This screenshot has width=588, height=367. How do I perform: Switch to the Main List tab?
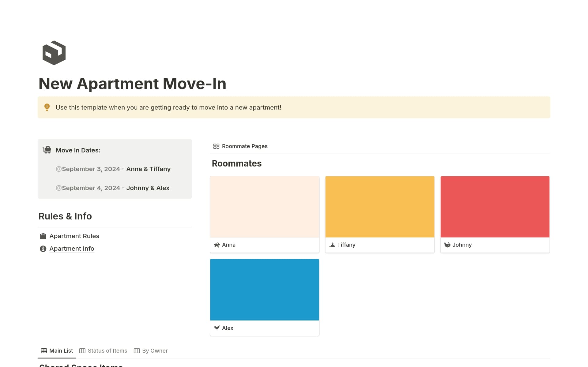(x=57, y=351)
